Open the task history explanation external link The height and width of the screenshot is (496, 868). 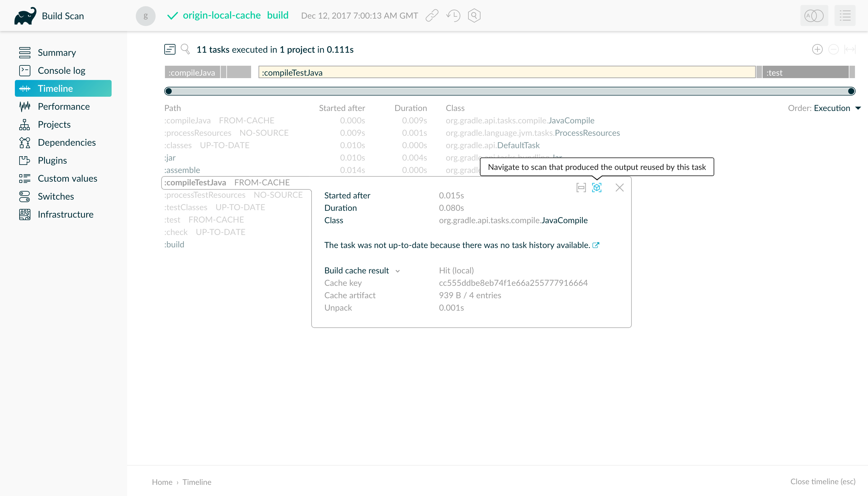[596, 245]
